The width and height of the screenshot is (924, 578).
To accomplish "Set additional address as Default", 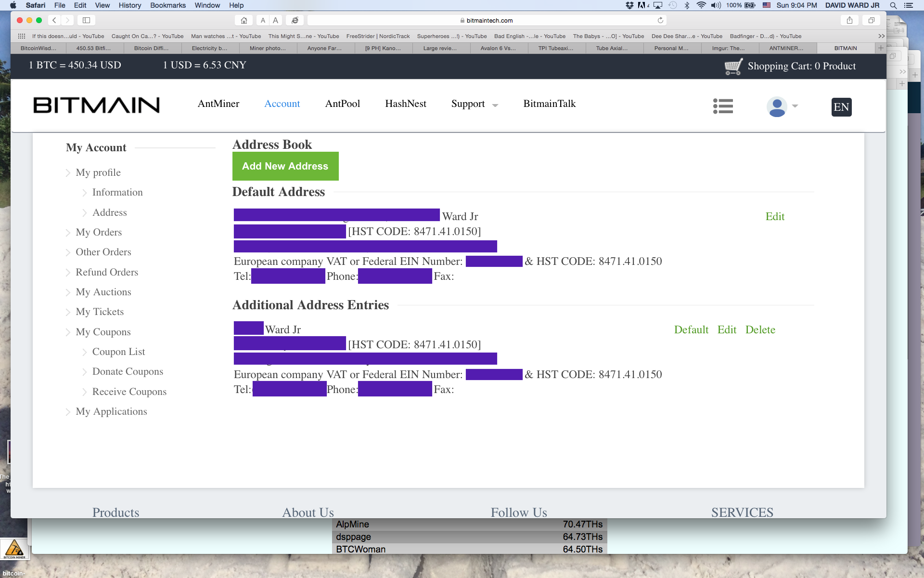I will [691, 329].
